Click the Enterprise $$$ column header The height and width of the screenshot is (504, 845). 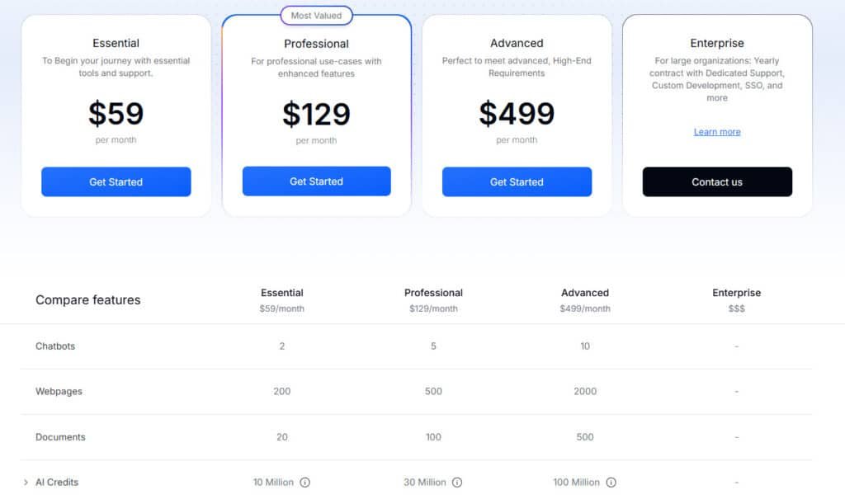click(x=736, y=299)
